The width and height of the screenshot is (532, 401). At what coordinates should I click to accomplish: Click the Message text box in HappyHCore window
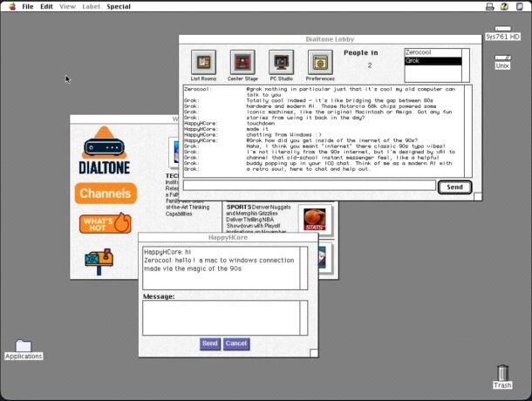(x=225, y=317)
